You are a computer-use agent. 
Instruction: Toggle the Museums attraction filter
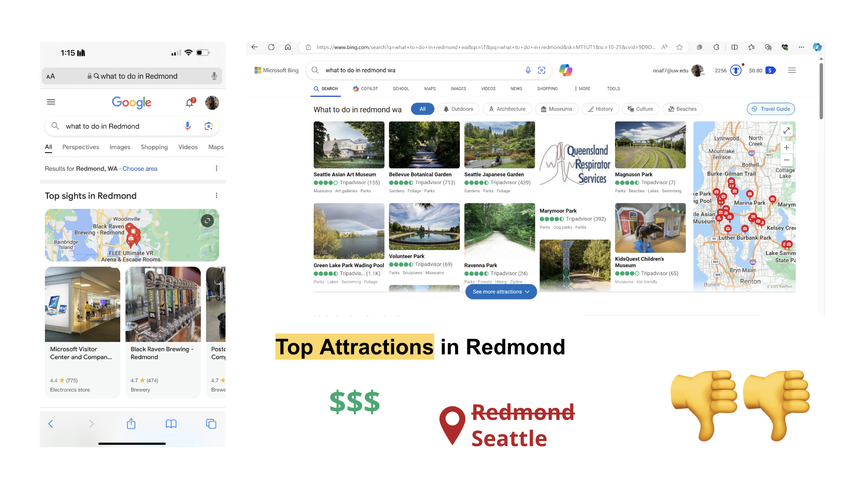556,109
